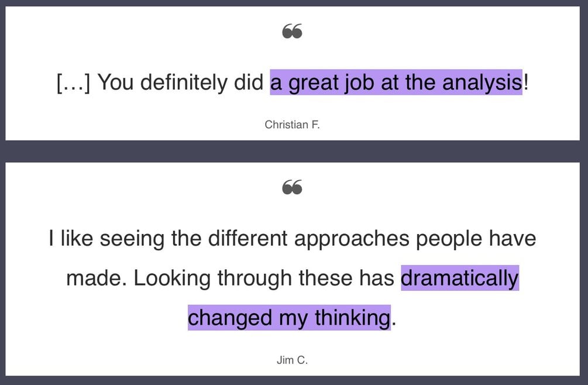Click the word 'definitely' in Christian's quote

[x=184, y=82]
